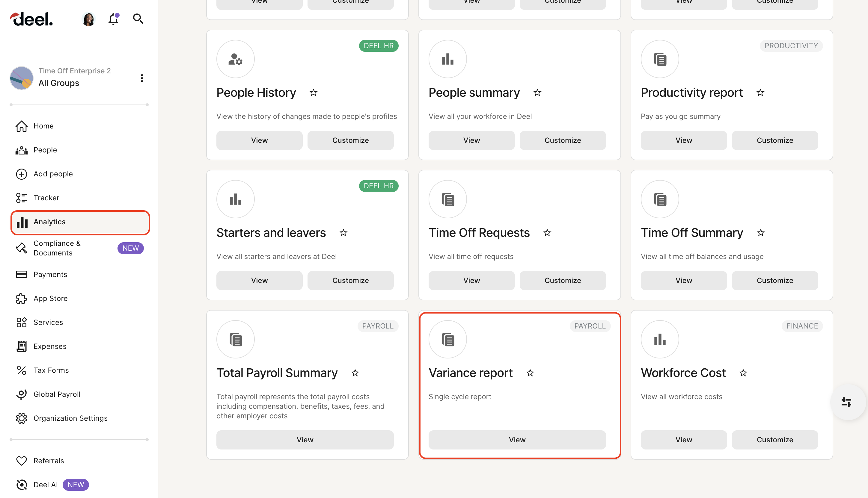Star the People History report
Screen dimensions: 868x498
[313, 93]
